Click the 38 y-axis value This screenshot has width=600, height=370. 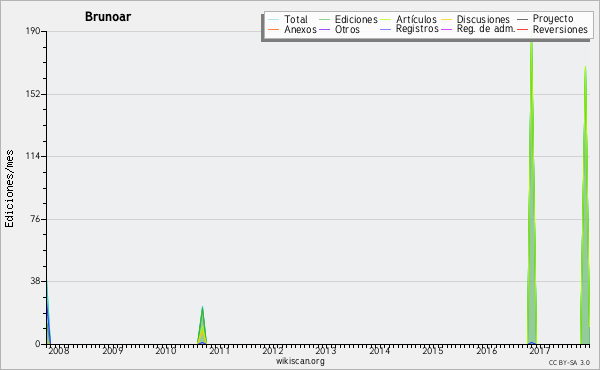pyautogui.click(x=35, y=281)
